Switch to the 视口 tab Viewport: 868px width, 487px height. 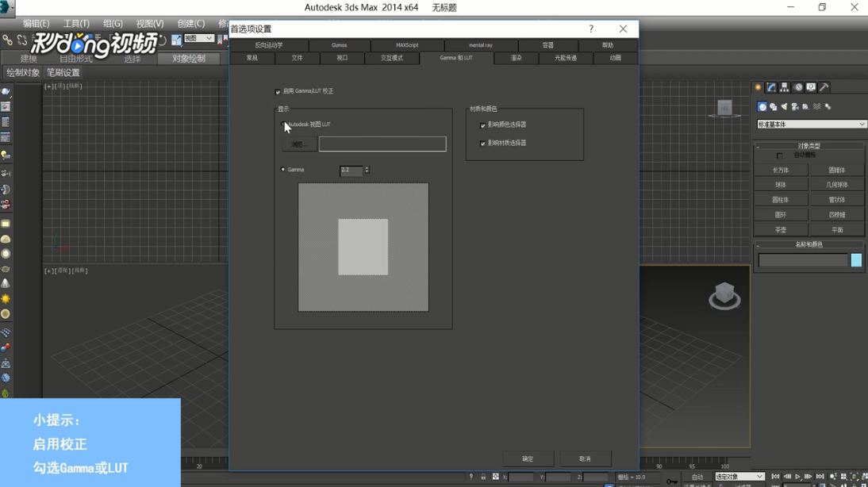click(342, 58)
